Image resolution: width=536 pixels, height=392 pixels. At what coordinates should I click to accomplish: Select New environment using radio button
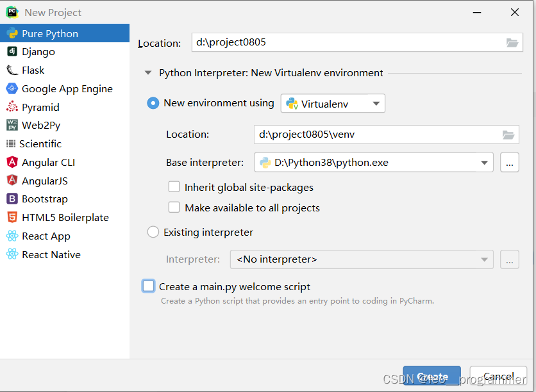point(153,102)
